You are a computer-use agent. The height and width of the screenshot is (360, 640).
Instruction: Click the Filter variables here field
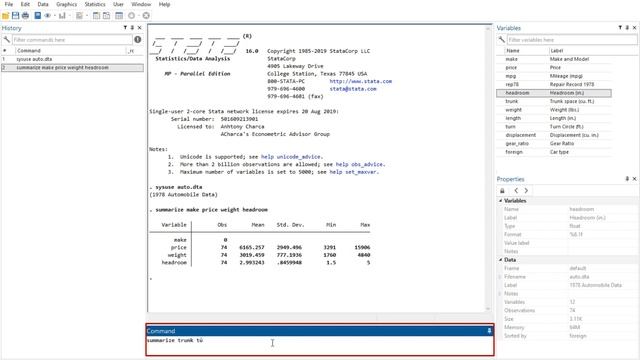click(x=572, y=40)
